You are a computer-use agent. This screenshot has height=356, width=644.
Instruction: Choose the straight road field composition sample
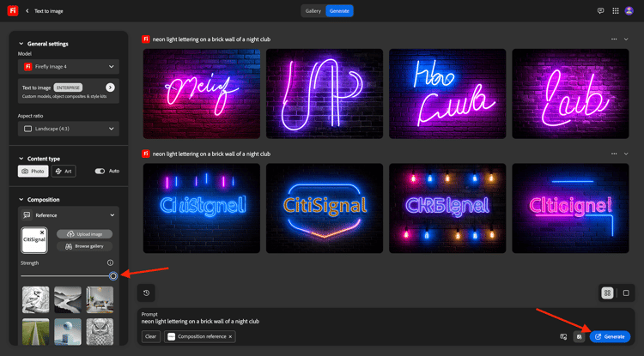click(x=36, y=332)
